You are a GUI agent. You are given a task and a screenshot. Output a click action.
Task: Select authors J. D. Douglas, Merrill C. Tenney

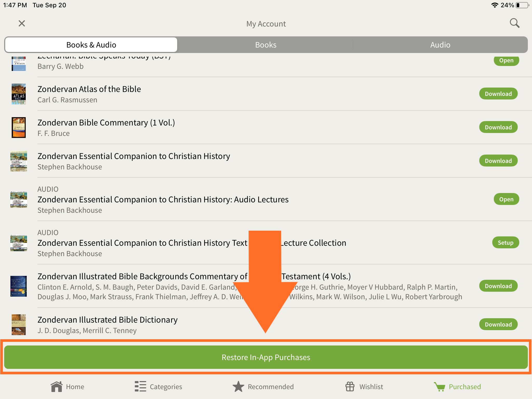(x=87, y=330)
